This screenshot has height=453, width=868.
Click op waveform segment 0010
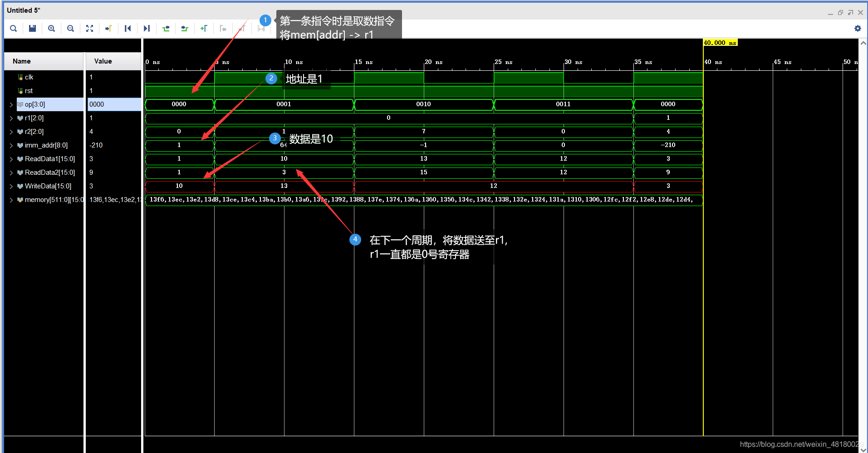(424, 104)
